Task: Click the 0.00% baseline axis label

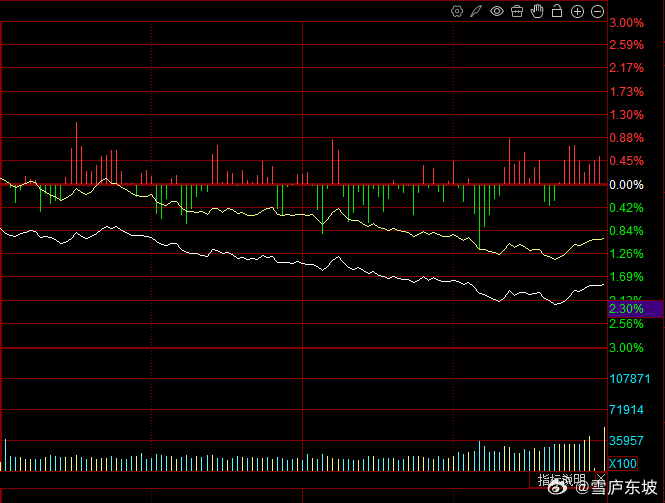Action: 626,185
